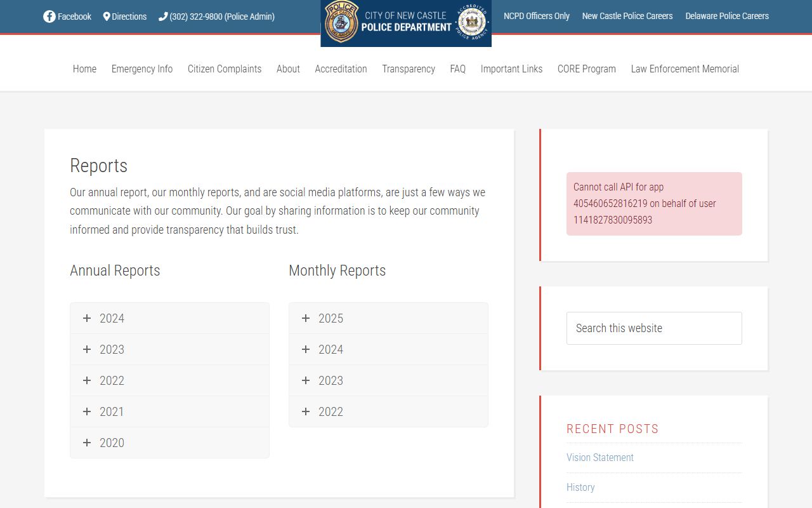This screenshot has height=508, width=812.
Task: Open the Directions link
Action: [125, 17]
